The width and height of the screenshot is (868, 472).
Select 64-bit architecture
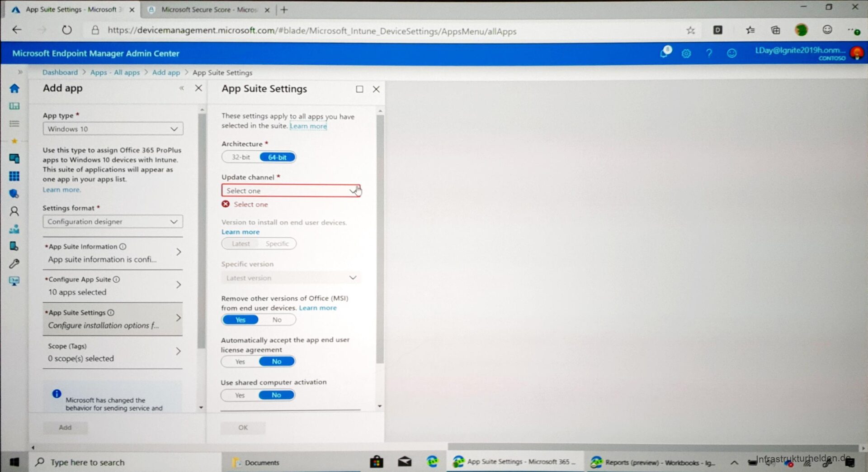click(x=277, y=157)
